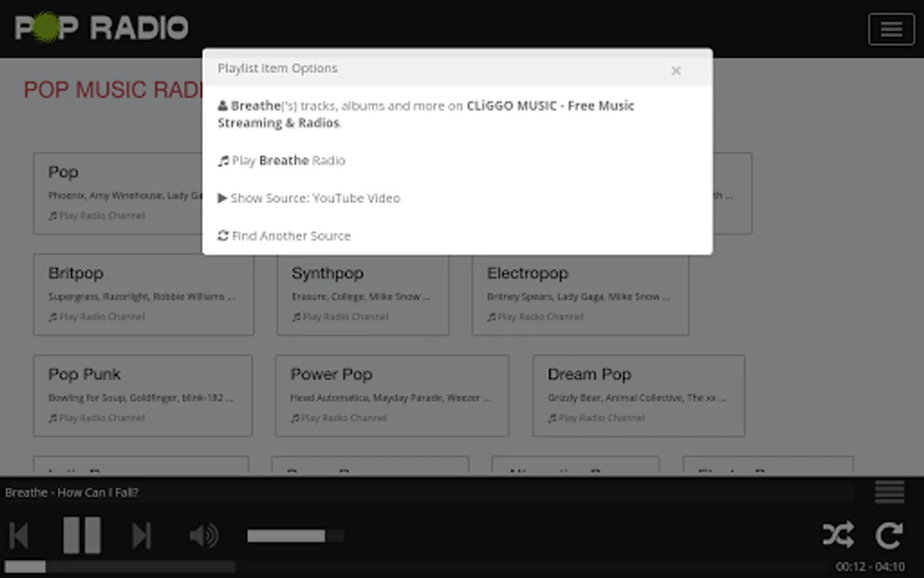Play Radio Channel under Electropop
The width and height of the screenshot is (924, 578).
pos(536,317)
